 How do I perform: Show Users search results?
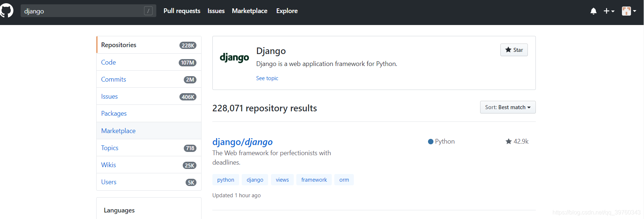(149, 182)
